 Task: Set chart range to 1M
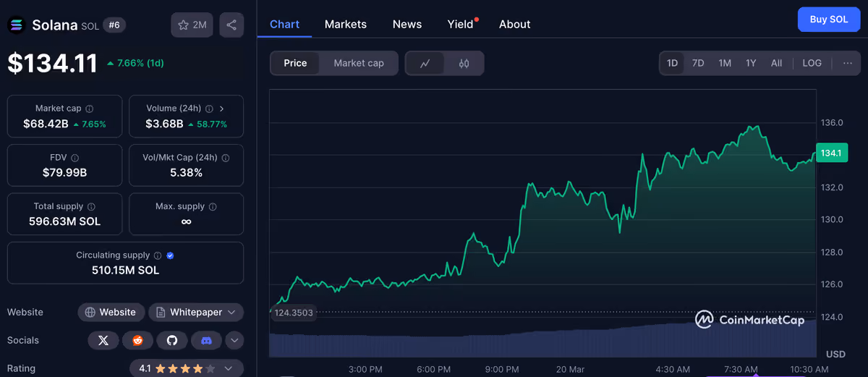tap(725, 63)
